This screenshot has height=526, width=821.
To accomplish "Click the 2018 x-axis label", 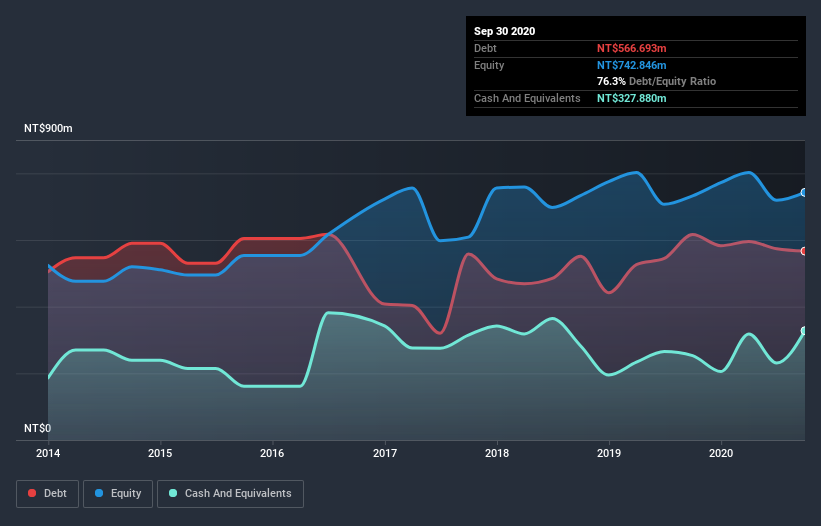I will [497, 453].
